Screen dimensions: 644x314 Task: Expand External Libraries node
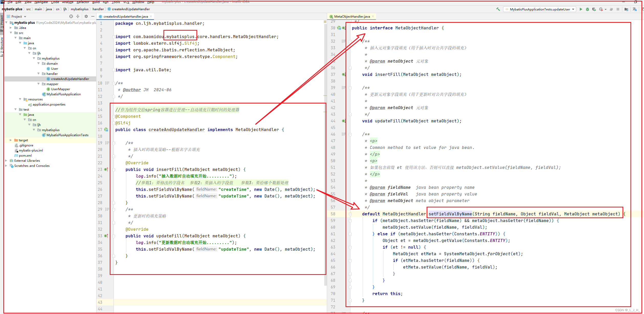click(x=6, y=160)
